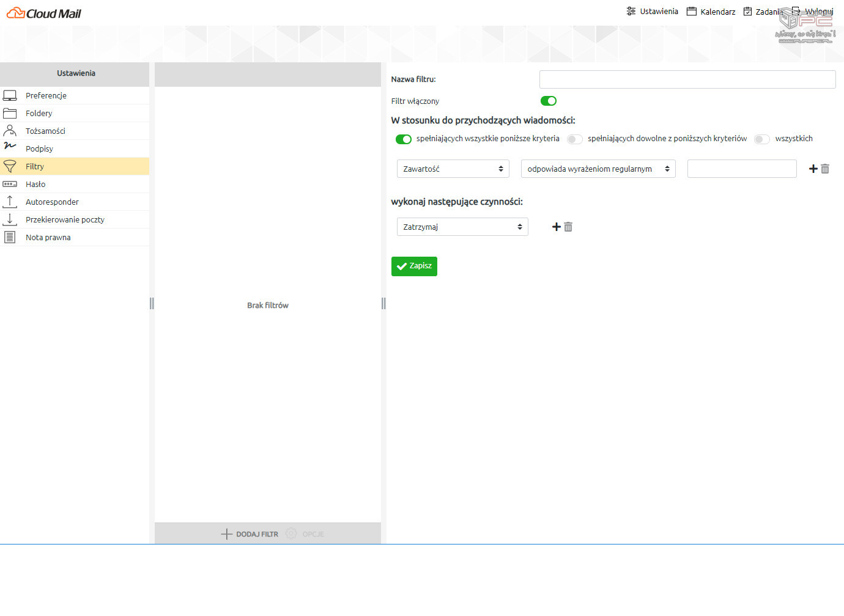Viewport: 844px width, 616px height.
Task: Open the Zawartość dropdown
Action: coord(453,169)
